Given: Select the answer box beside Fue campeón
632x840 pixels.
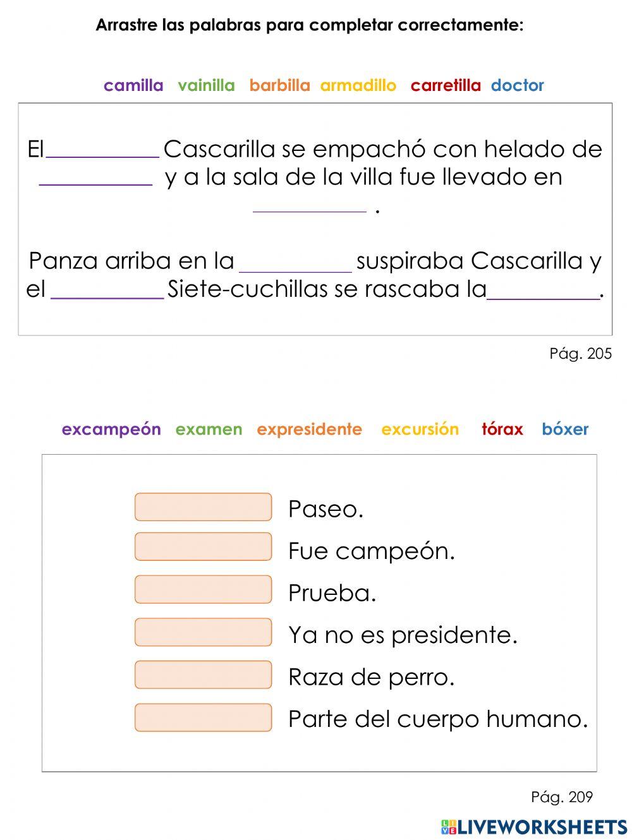Looking at the screenshot, I should [203, 547].
